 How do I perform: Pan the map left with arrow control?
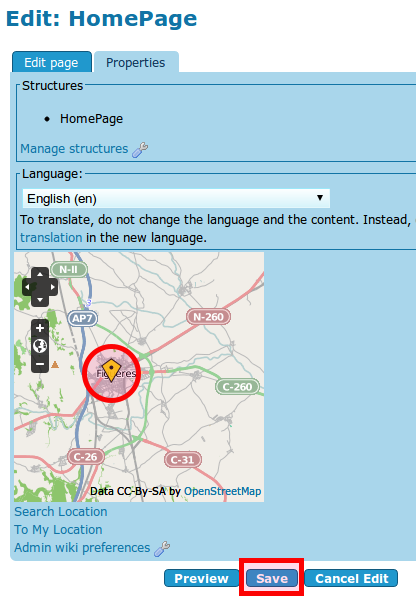tap(28, 287)
